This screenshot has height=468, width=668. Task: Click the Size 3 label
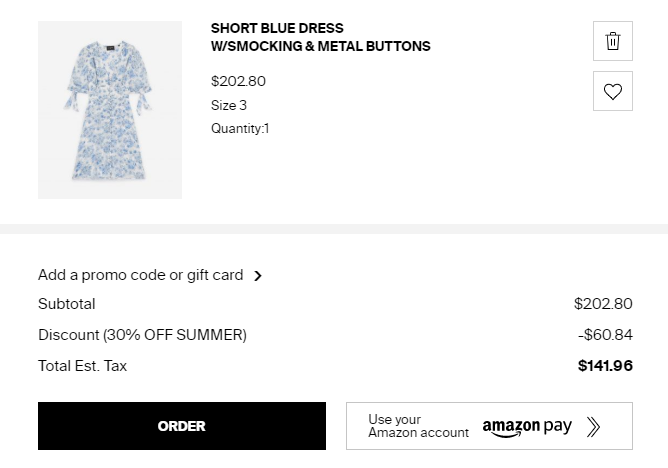(x=229, y=105)
